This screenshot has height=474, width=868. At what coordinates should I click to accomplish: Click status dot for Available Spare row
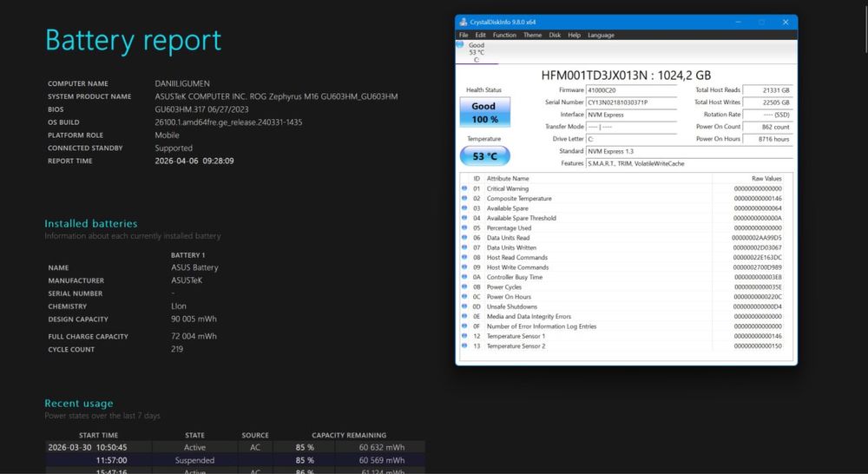[x=464, y=208]
